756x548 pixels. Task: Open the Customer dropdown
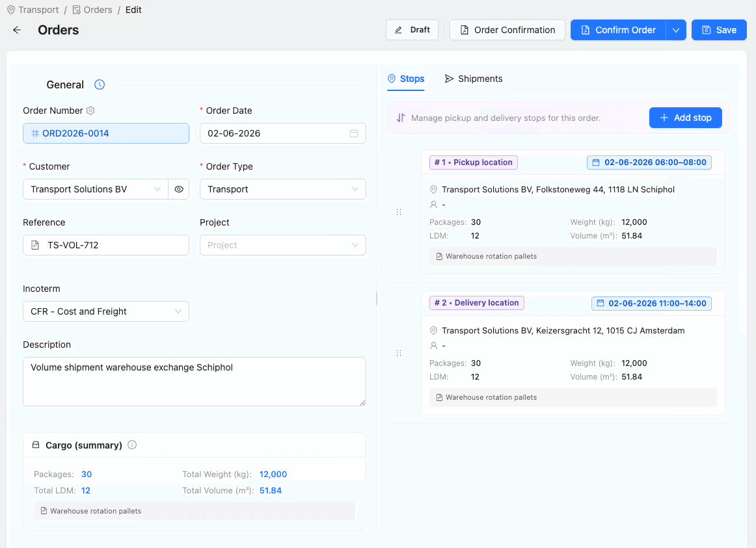[x=96, y=189]
